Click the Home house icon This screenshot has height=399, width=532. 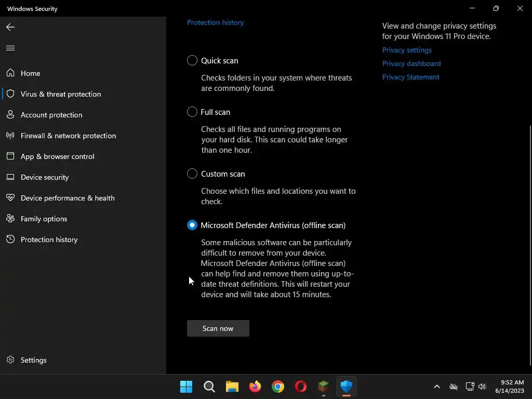tap(10, 73)
